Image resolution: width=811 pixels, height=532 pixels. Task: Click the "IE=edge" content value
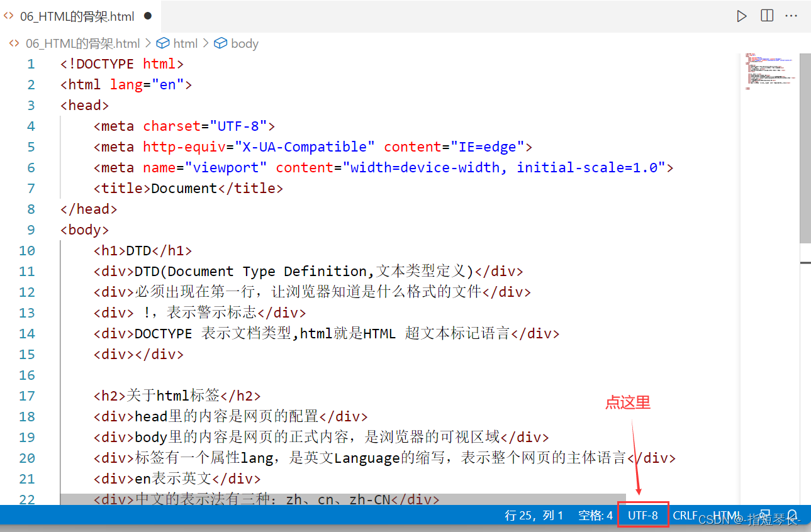tap(488, 147)
